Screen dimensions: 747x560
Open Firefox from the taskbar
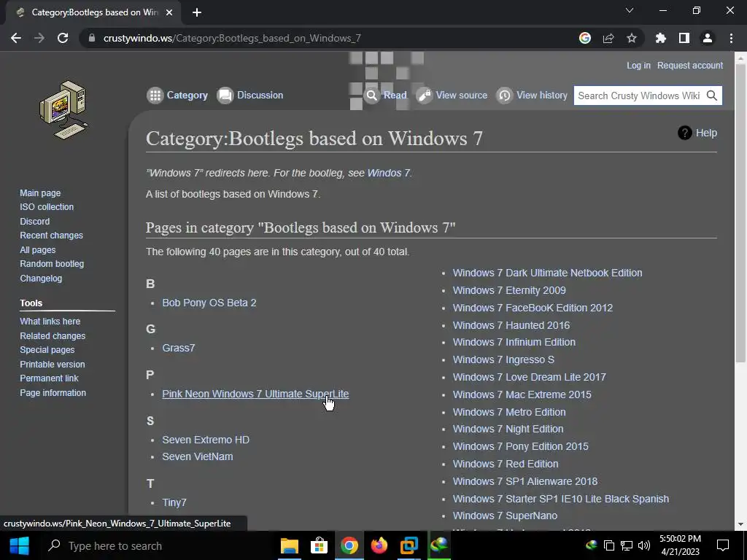pos(379,545)
